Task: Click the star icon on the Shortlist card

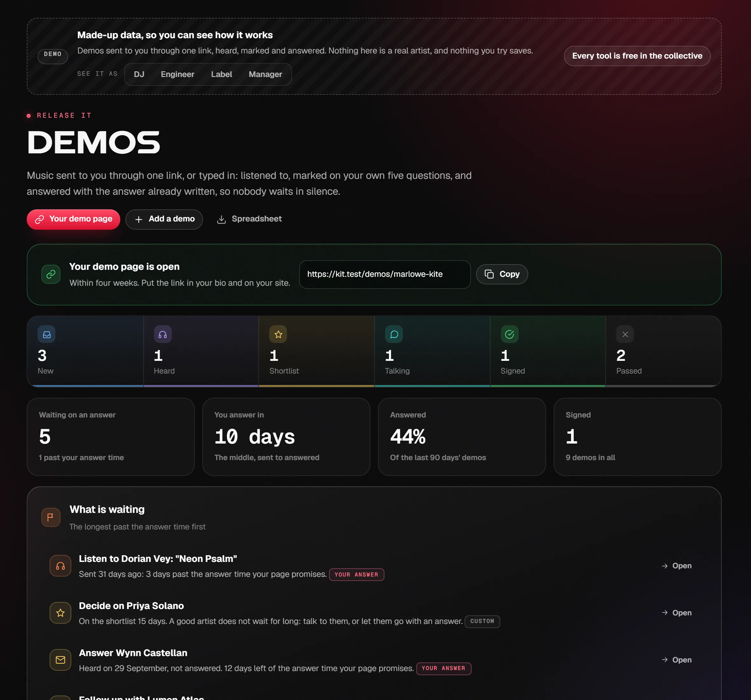Action: click(x=278, y=334)
